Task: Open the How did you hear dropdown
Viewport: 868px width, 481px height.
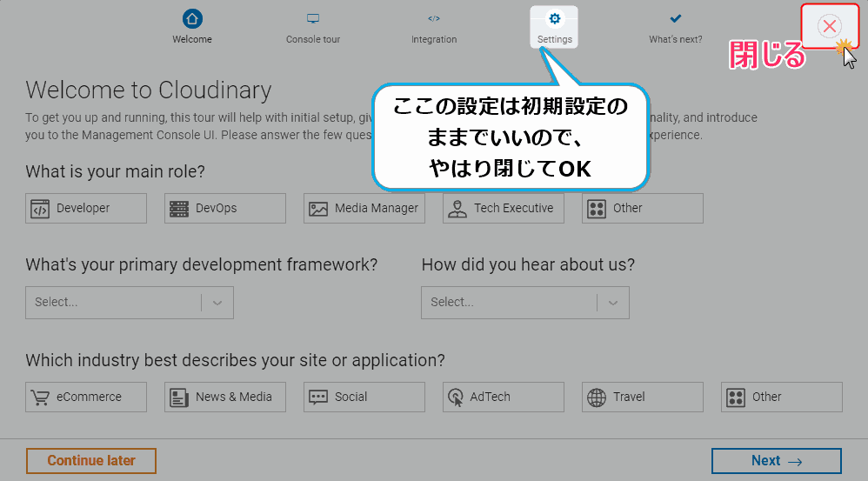Action: 525,303
